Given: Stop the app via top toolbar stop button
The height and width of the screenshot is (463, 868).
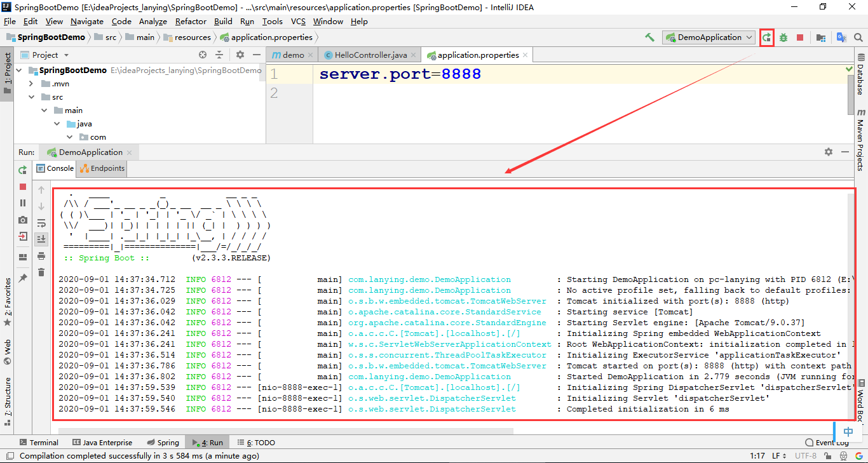Looking at the screenshot, I should [800, 37].
